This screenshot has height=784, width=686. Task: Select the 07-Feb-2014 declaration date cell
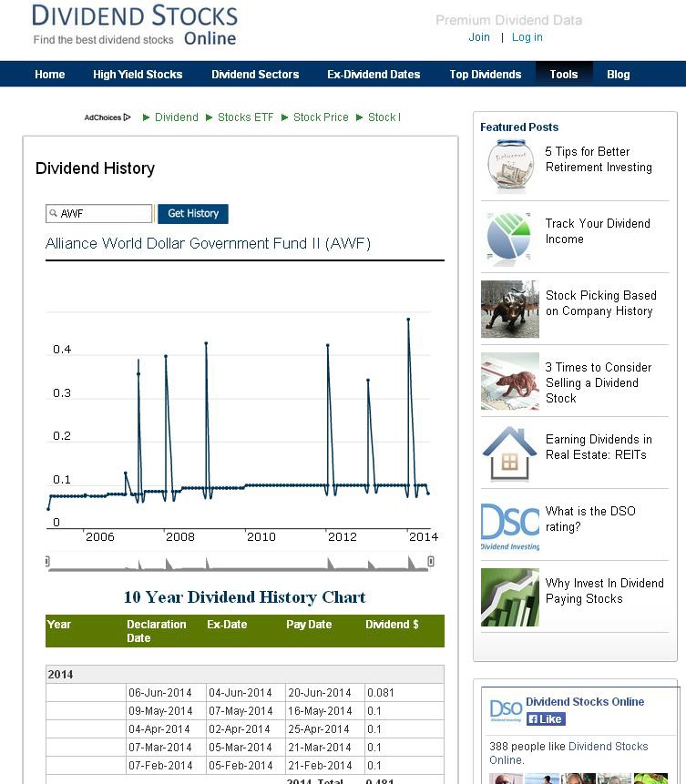166,766
